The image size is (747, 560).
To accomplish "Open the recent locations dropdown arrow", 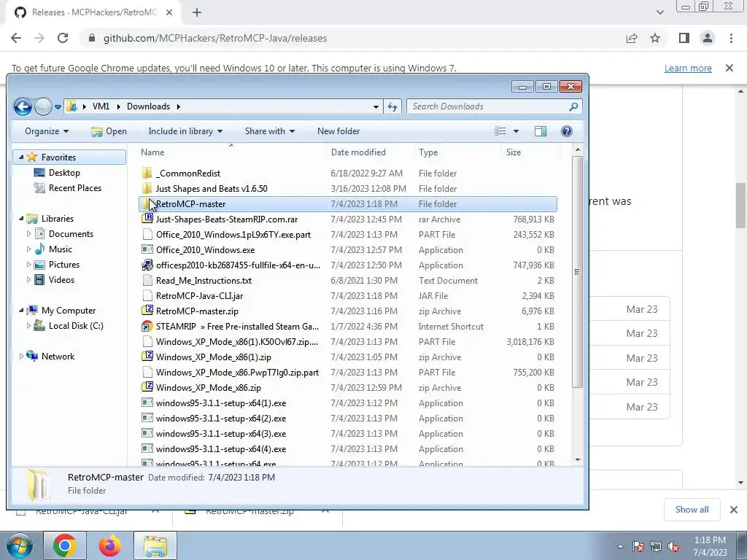I will coord(58,107).
